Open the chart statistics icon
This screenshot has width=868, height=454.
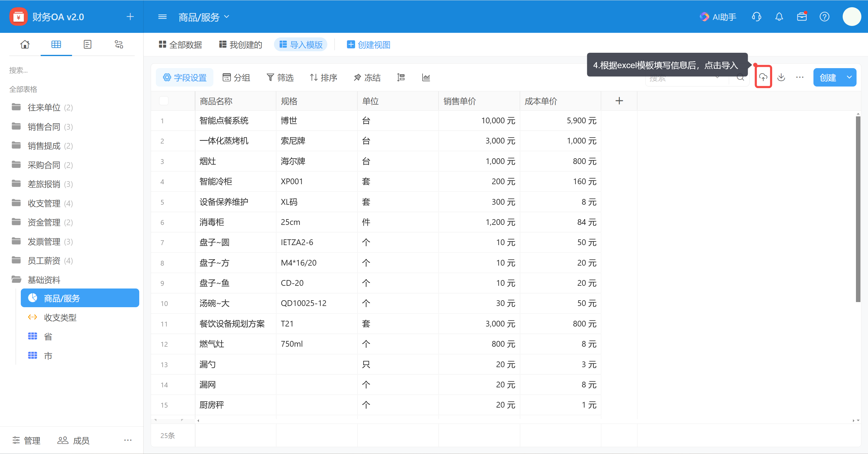(x=426, y=77)
